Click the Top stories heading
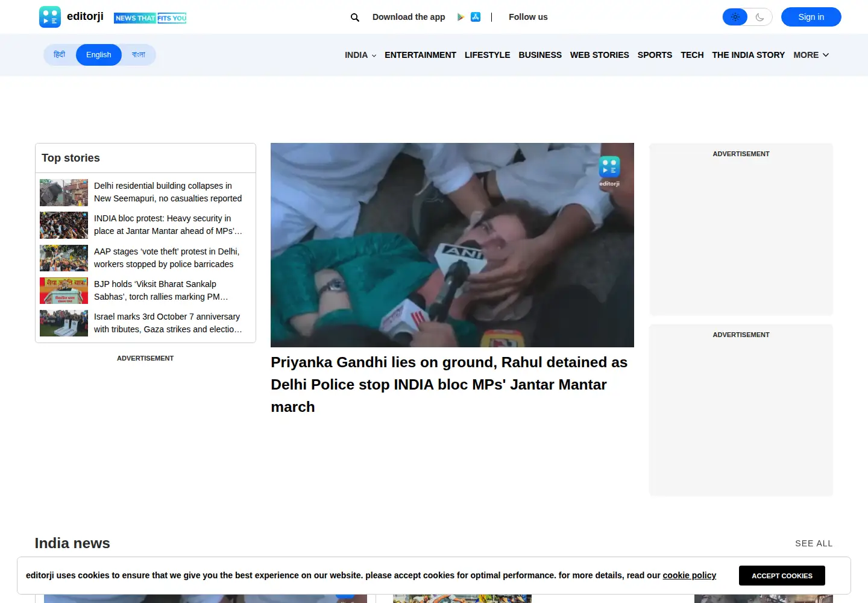The height and width of the screenshot is (603, 868). [x=71, y=158]
